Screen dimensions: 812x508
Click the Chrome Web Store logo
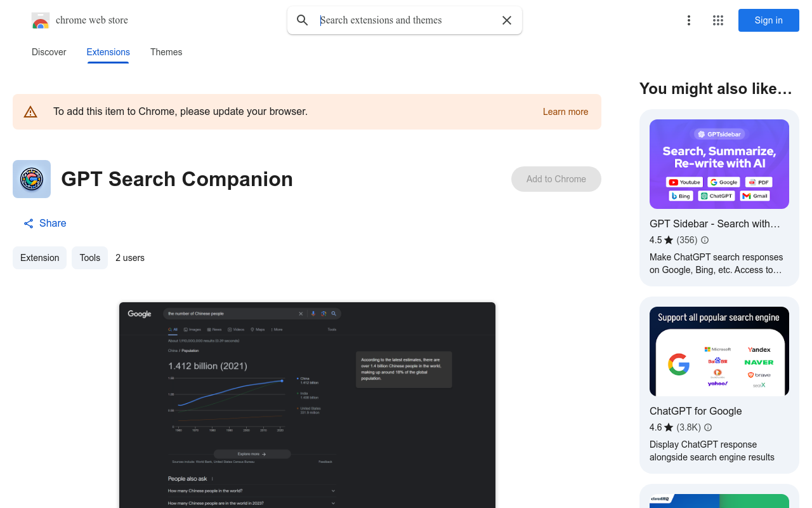tap(41, 20)
